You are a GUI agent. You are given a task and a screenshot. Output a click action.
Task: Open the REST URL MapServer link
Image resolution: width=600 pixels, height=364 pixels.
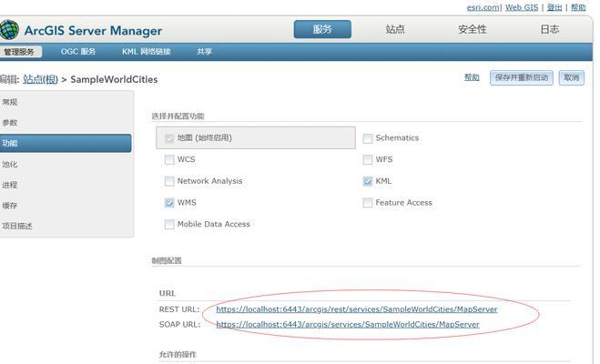[357, 308]
